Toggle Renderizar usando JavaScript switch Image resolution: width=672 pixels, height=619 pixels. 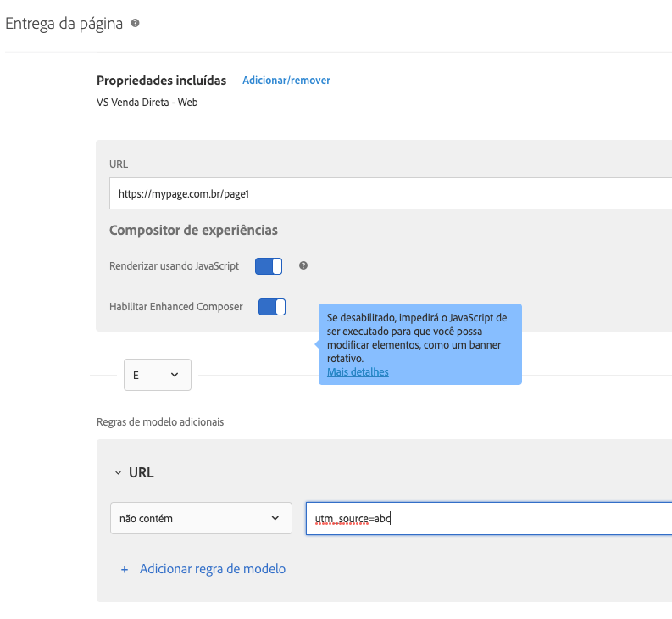(269, 266)
